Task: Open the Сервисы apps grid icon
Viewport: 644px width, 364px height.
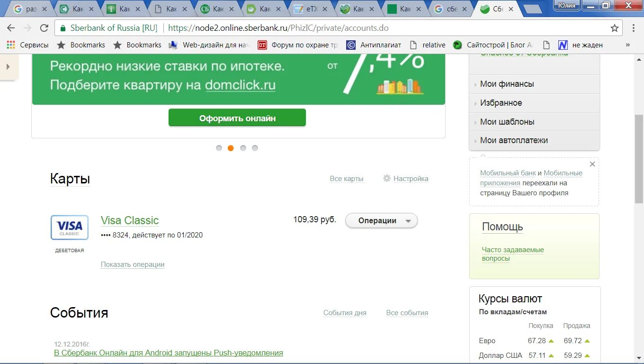Action: pyautogui.click(x=11, y=45)
